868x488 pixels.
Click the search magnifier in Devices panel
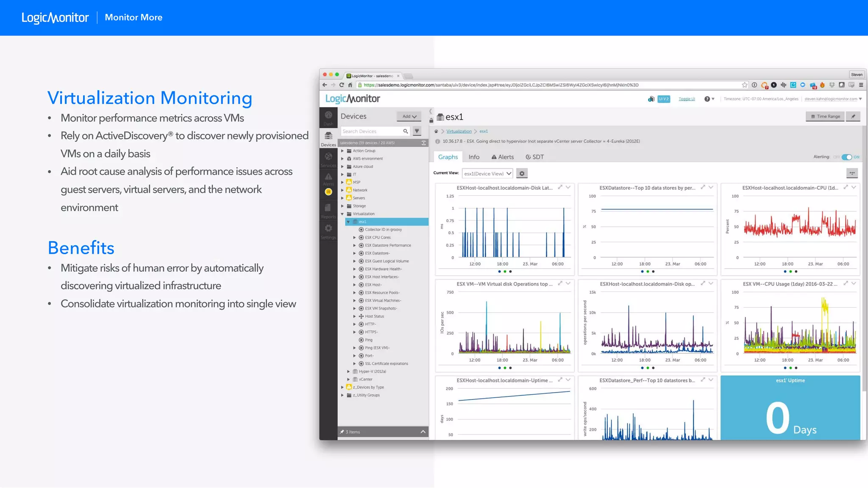click(x=406, y=131)
